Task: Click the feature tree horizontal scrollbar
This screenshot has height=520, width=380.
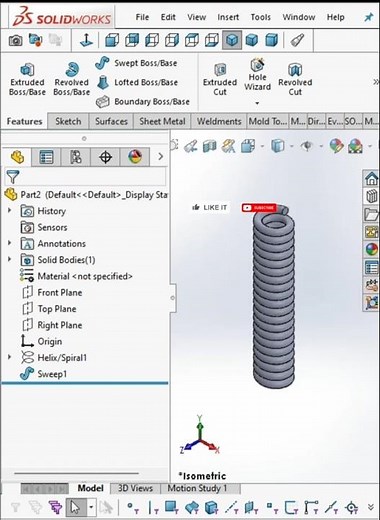Action: (x=76, y=473)
